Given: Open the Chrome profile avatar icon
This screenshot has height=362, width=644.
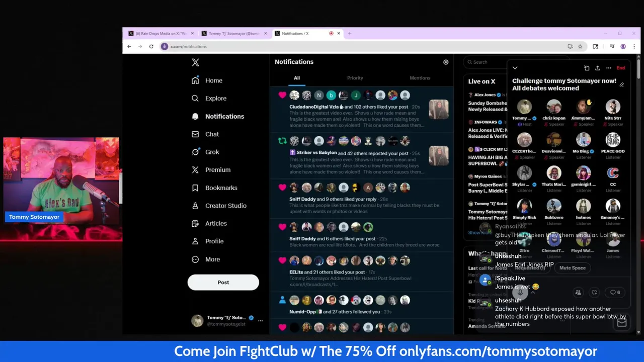Looking at the screenshot, I should [x=623, y=46].
